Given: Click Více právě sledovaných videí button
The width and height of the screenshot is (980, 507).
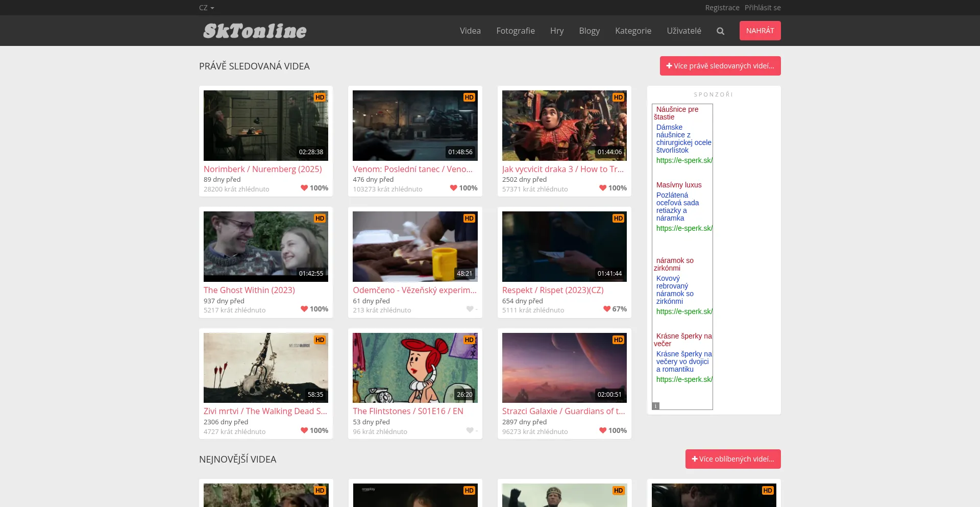Looking at the screenshot, I should pyautogui.click(x=720, y=66).
